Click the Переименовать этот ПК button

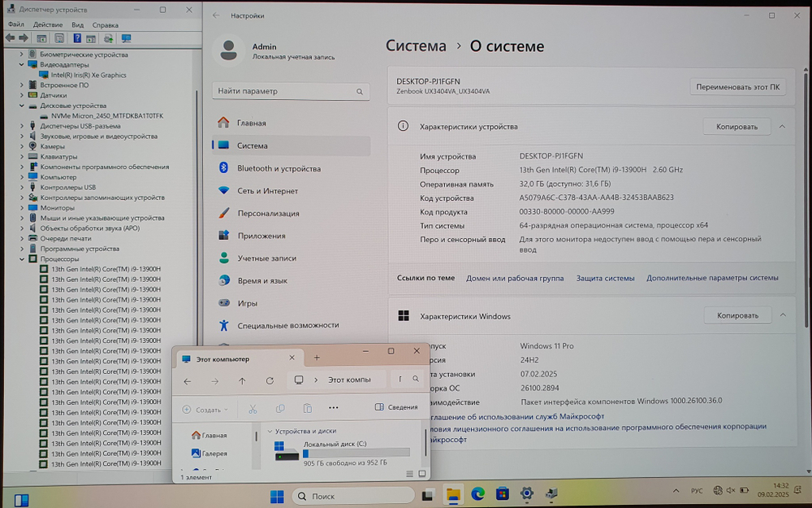click(x=738, y=87)
